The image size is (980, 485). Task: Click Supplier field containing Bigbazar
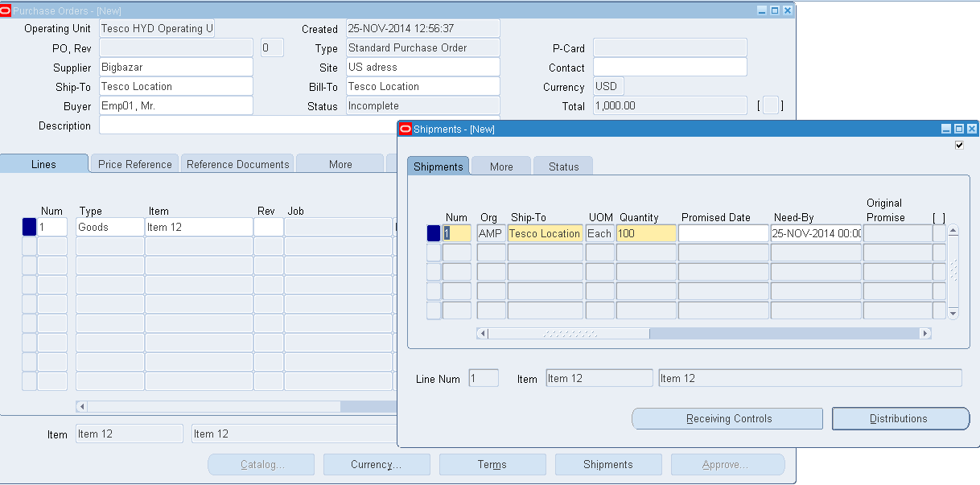pyautogui.click(x=176, y=67)
